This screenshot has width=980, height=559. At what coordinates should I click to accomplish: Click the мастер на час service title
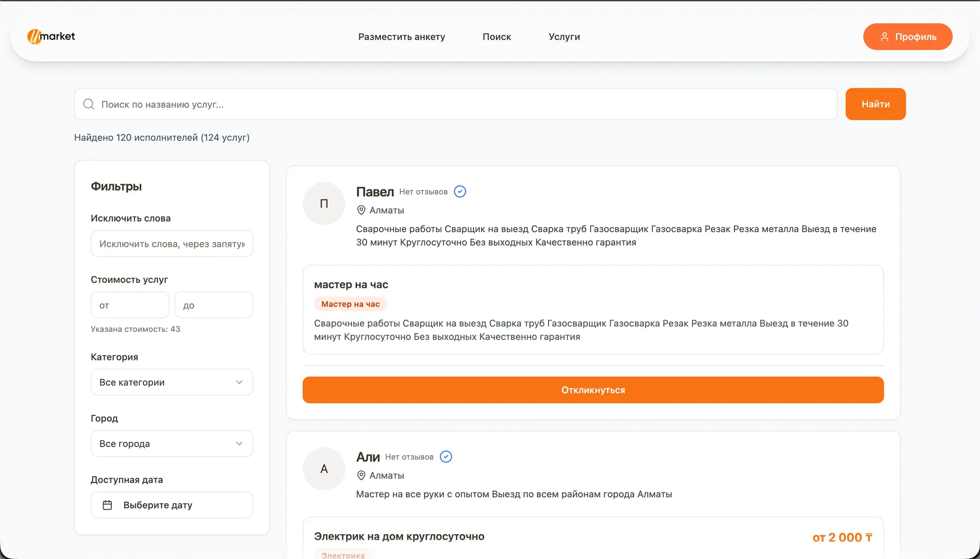[351, 284]
